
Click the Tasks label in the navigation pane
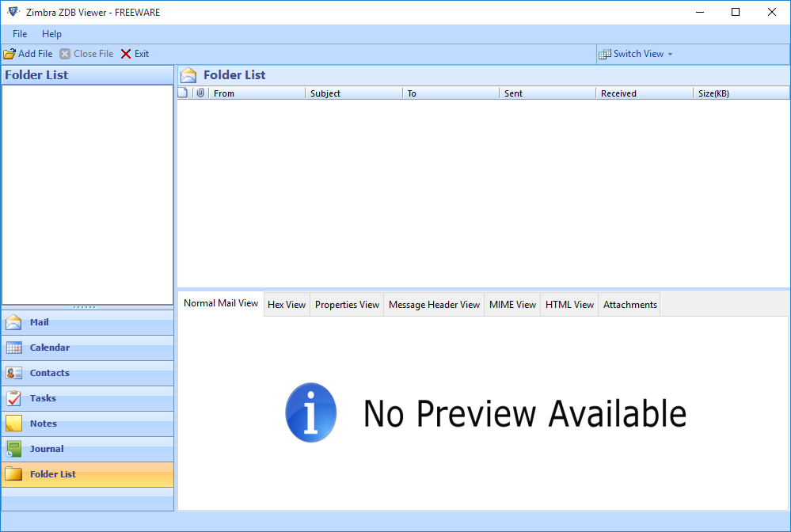[x=43, y=398]
